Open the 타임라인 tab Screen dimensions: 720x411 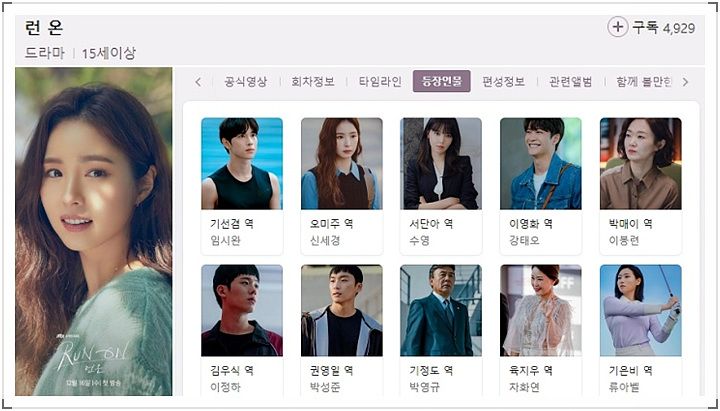click(x=380, y=82)
